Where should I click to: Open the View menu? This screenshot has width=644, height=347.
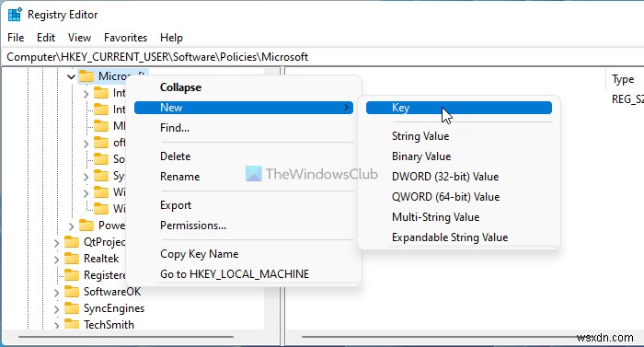point(79,38)
